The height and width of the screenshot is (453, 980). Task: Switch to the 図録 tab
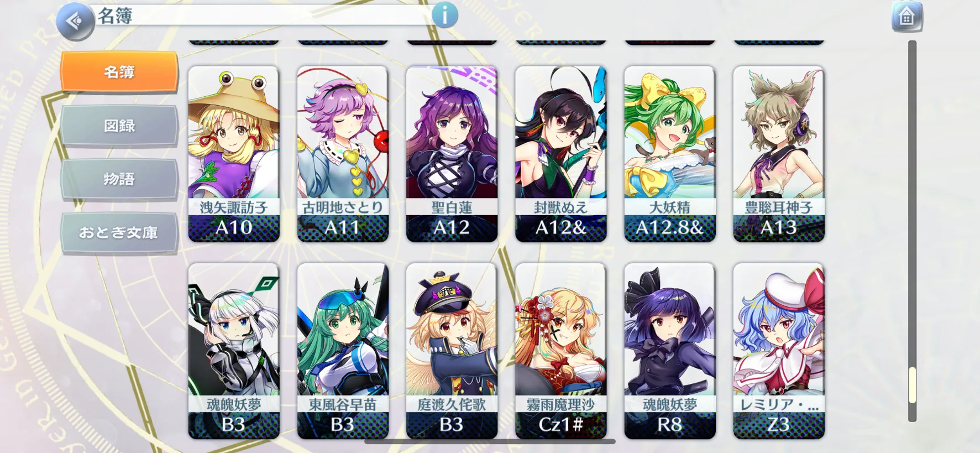[119, 126]
